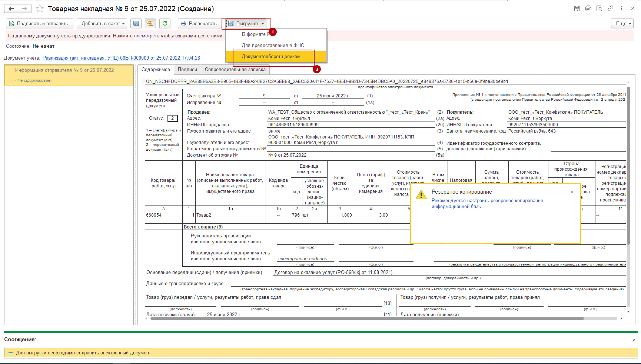Open the three-dots options menu
641x364 pixels.
(x=621, y=9)
